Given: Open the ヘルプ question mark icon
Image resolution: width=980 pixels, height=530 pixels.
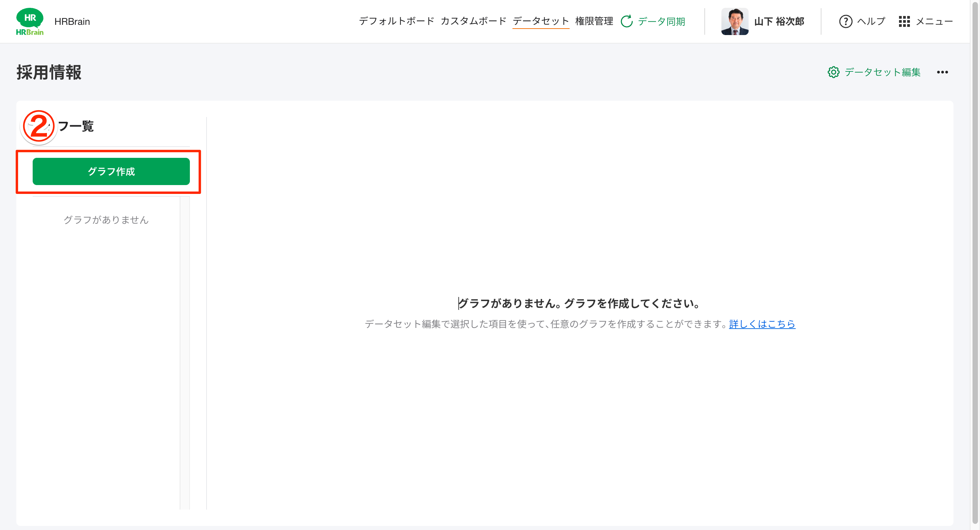Looking at the screenshot, I should [x=845, y=22].
